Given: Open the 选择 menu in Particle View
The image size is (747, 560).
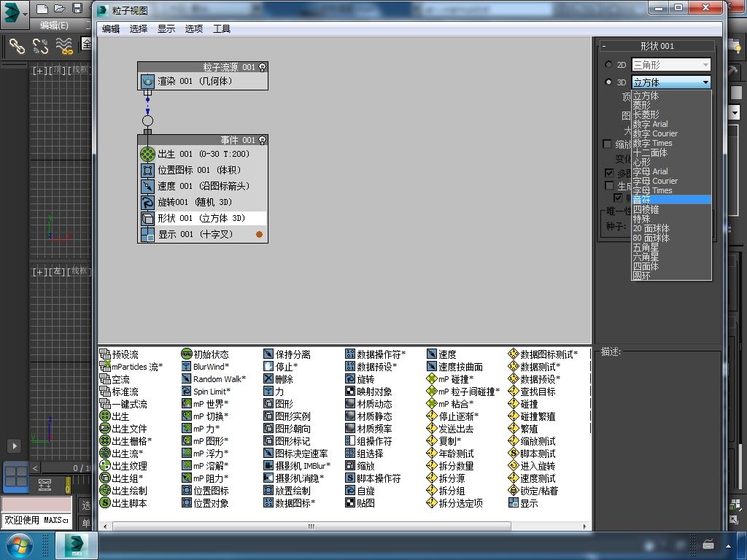Looking at the screenshot, I should tap(139, 28).
